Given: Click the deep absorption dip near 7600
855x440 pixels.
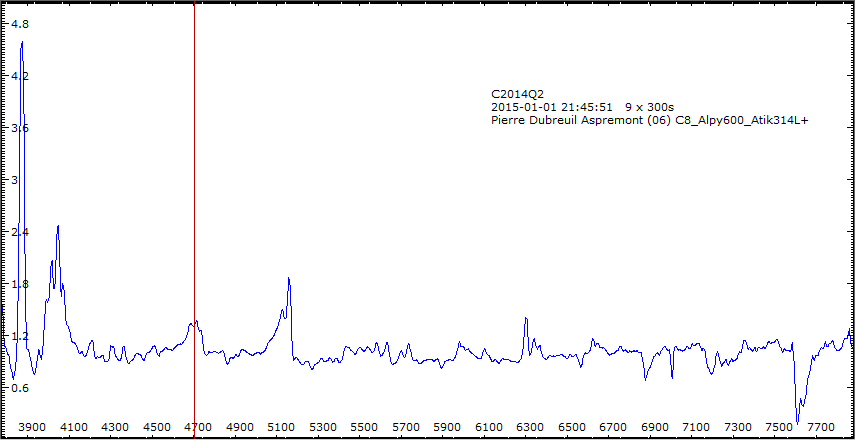Looking at the screenshot, I should click(797, 420).
